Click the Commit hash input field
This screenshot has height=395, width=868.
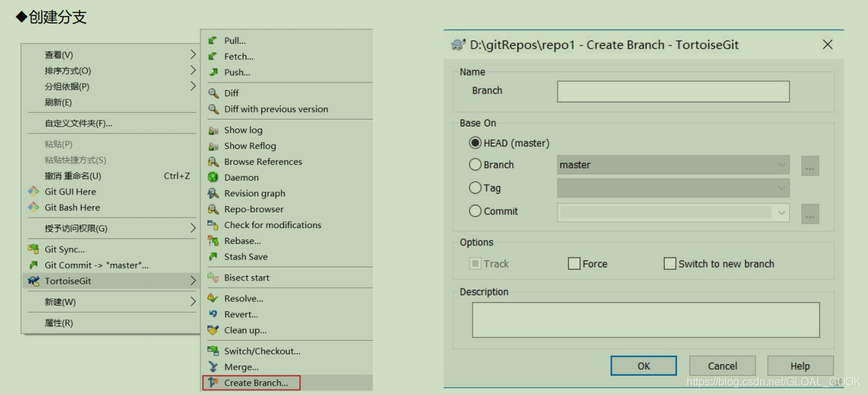(665, 213)
